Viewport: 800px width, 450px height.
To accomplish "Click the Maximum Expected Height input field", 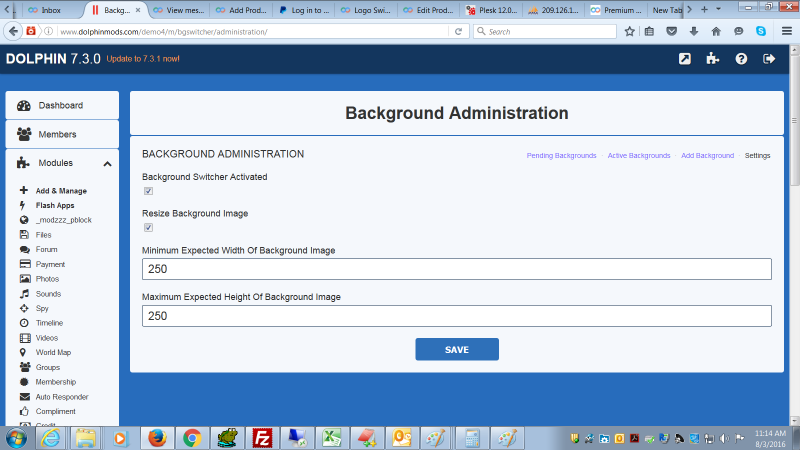I will point(457,316).
